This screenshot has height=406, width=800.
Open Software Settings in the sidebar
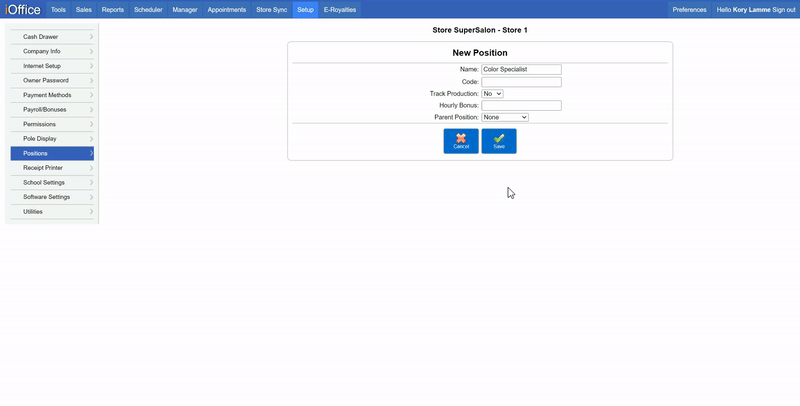52,197
